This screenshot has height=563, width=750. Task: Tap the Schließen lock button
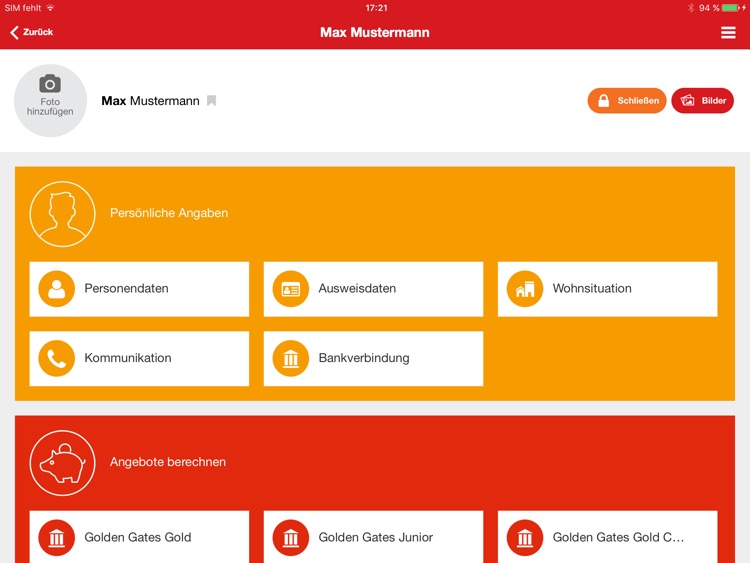pos(627,100)
